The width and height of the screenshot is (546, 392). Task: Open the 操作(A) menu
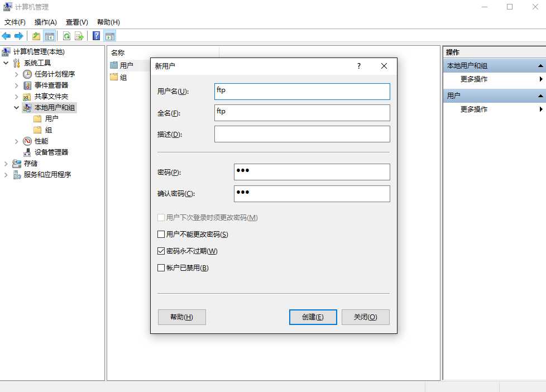[46, 22]
